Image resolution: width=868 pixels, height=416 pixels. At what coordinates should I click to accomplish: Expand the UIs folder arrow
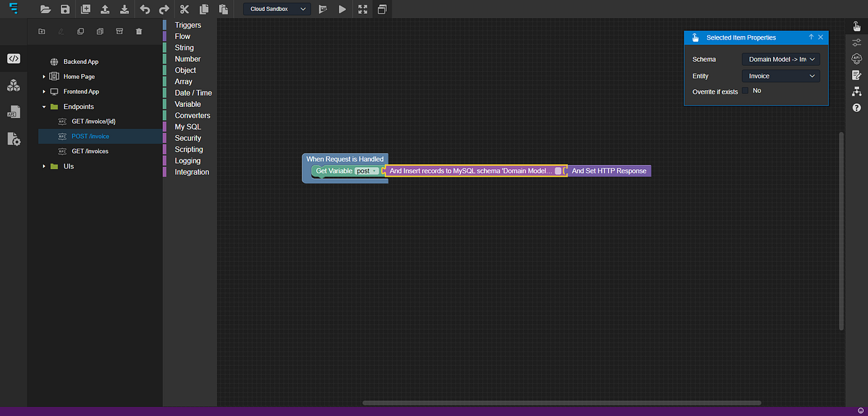(x=44, y=166)
